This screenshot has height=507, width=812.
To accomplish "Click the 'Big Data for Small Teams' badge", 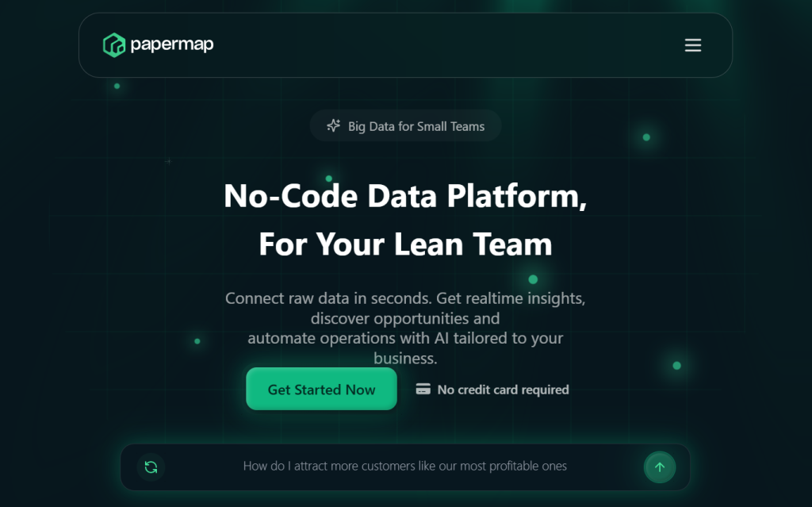I will click(x=405, y=125).
